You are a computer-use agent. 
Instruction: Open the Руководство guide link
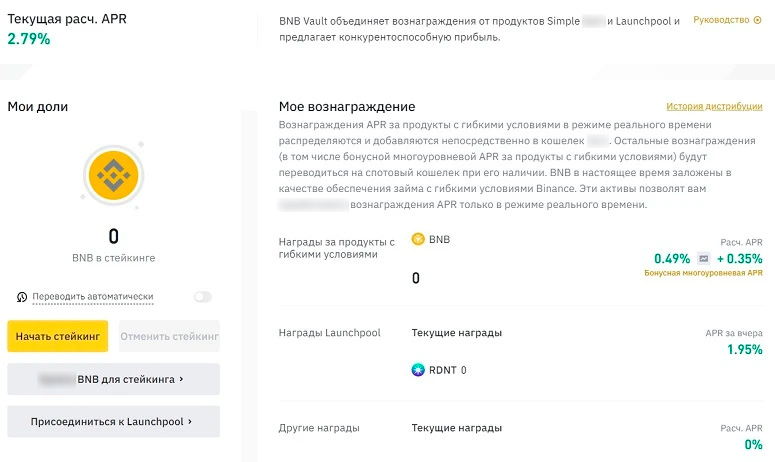click(721, 20)
